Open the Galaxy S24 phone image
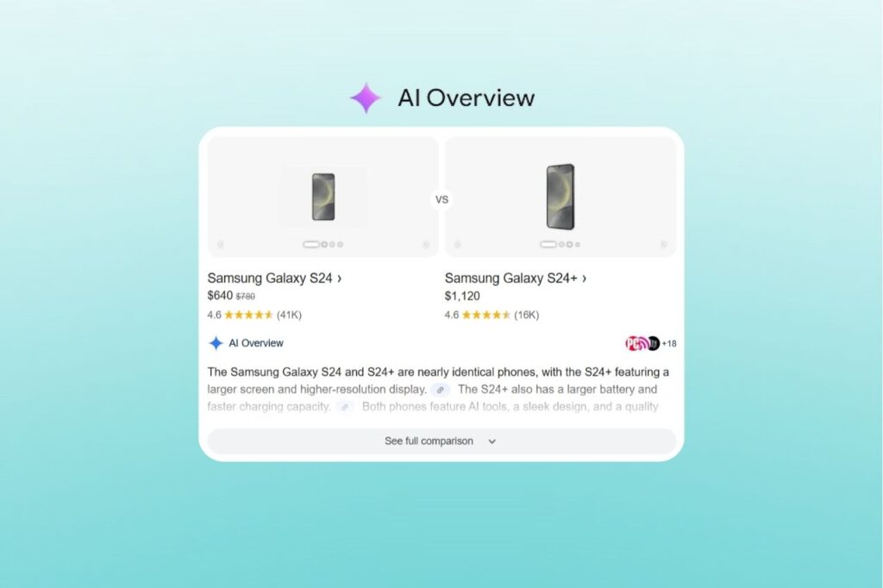This screenshot has width=883, height=588. [323, 197]
